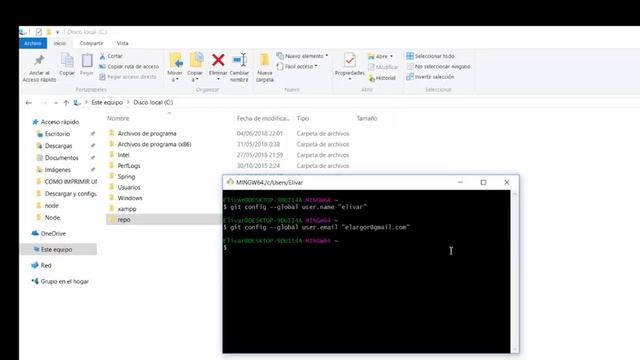This screenshot has height=360, width=640.
Task: Open Escritorio in the sidebar
Action: pos(57,134)
